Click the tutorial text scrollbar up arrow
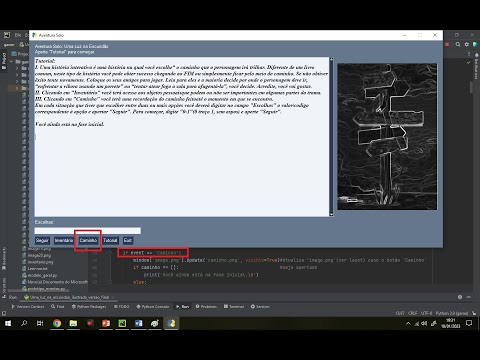This screenshot has height=360, width=480. [x=331, y=59]
